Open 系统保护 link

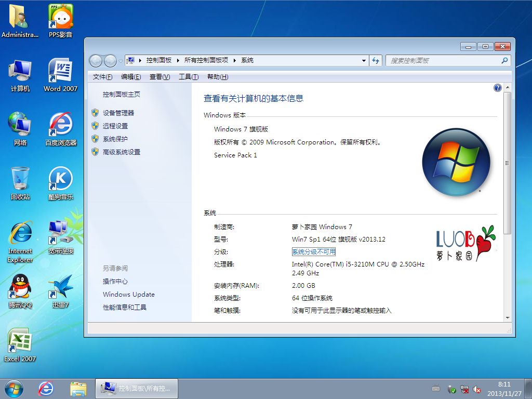115,139
